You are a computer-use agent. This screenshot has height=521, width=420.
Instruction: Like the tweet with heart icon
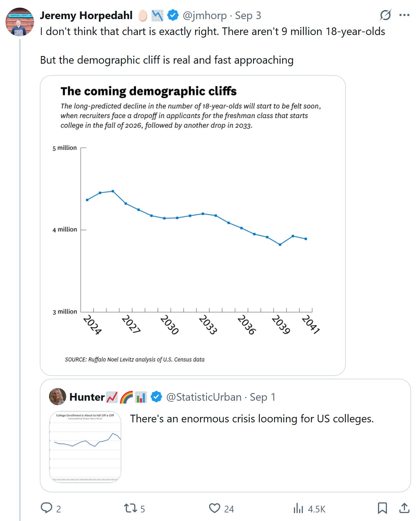215,508
